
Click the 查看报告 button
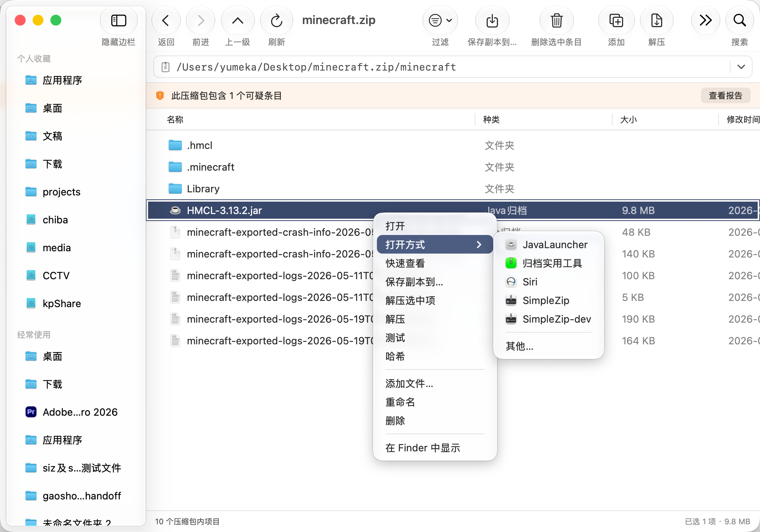pyautogui.click(x=725, y=96)
